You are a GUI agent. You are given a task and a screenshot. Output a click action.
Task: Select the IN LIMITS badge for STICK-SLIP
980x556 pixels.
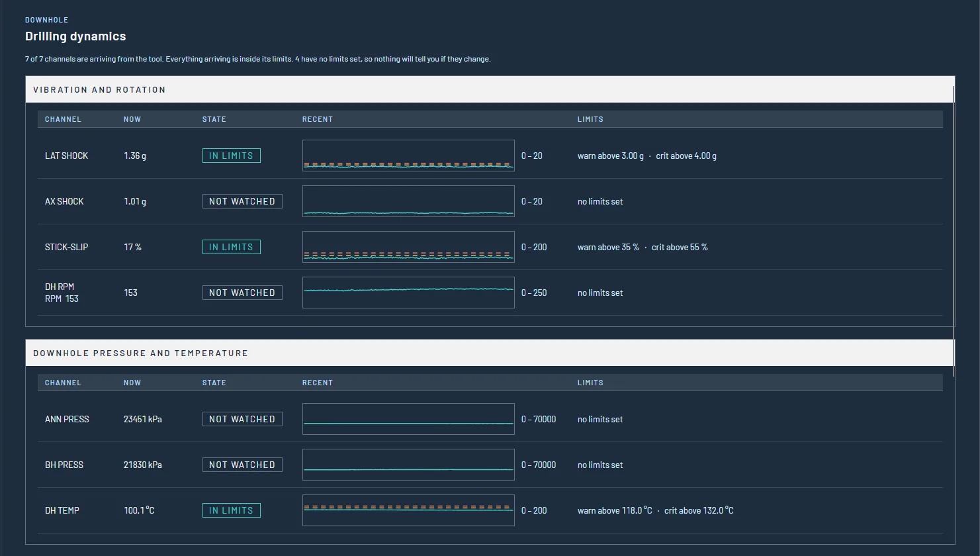(x=231, y=247)
